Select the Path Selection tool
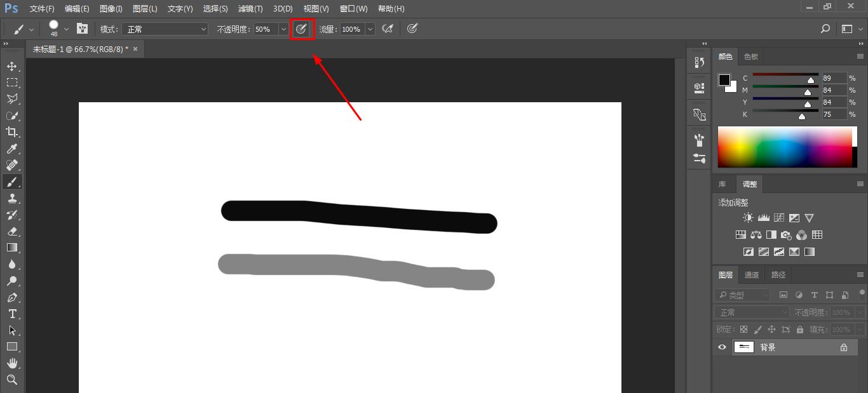The width and height of the screenshot is (868, 393). 12,330
